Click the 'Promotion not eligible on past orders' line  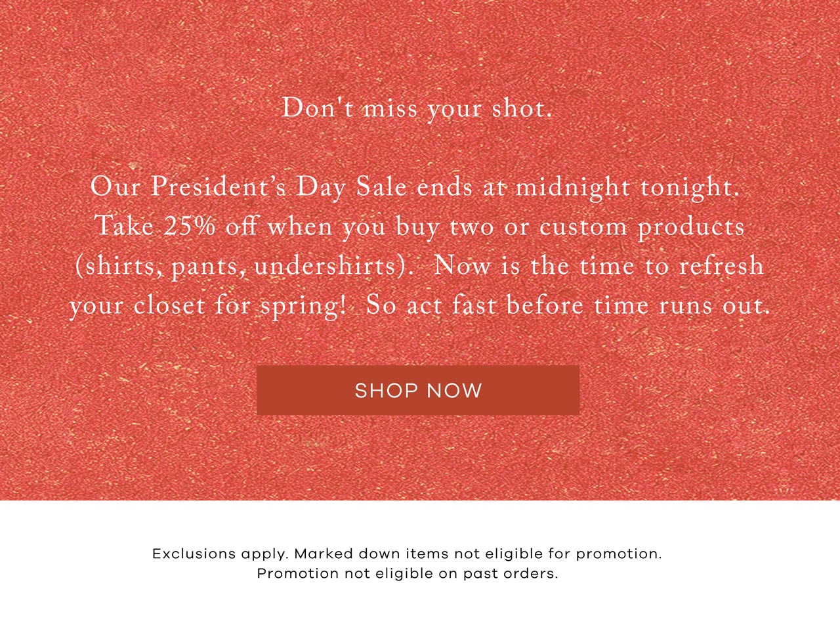[408, 575]
